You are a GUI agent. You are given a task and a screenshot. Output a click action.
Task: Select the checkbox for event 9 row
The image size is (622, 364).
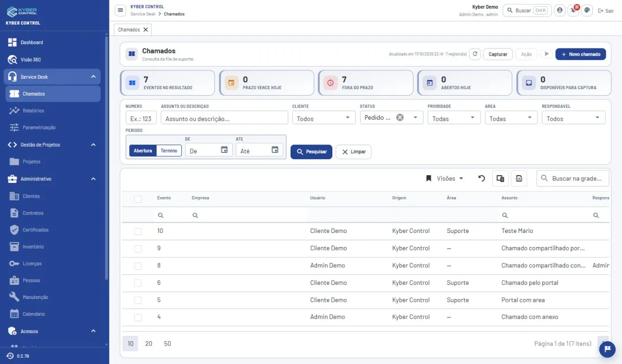click(138, 248)
